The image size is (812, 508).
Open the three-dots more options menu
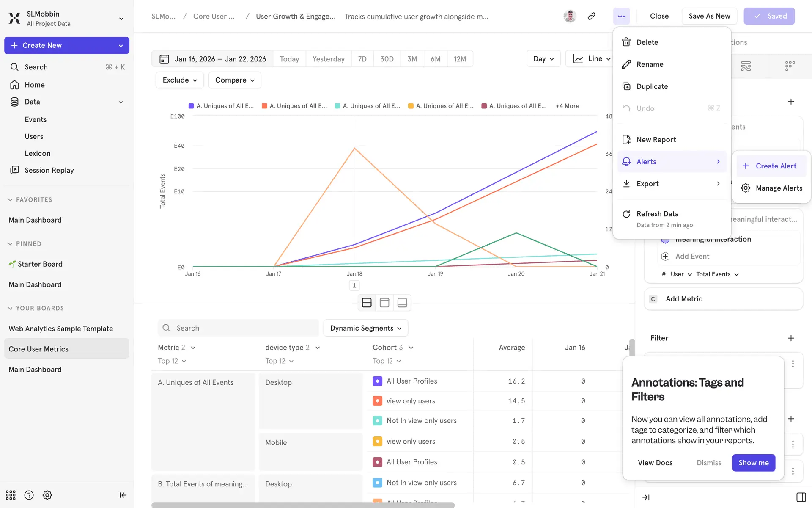click(x=621, y=16)
